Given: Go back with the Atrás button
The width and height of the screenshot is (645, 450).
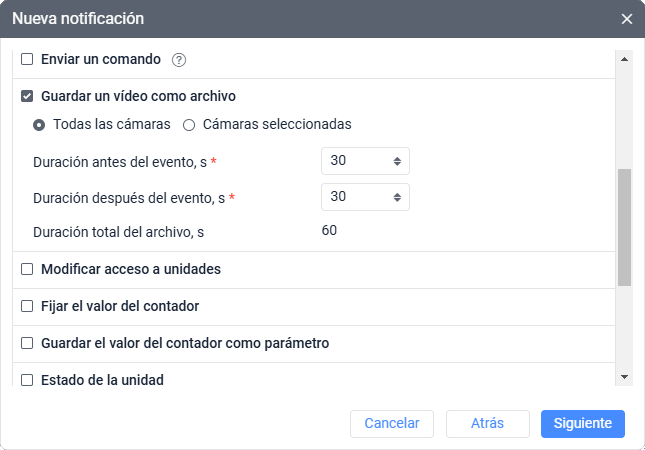Looking at the screenshot, I should tap(487, 423).
